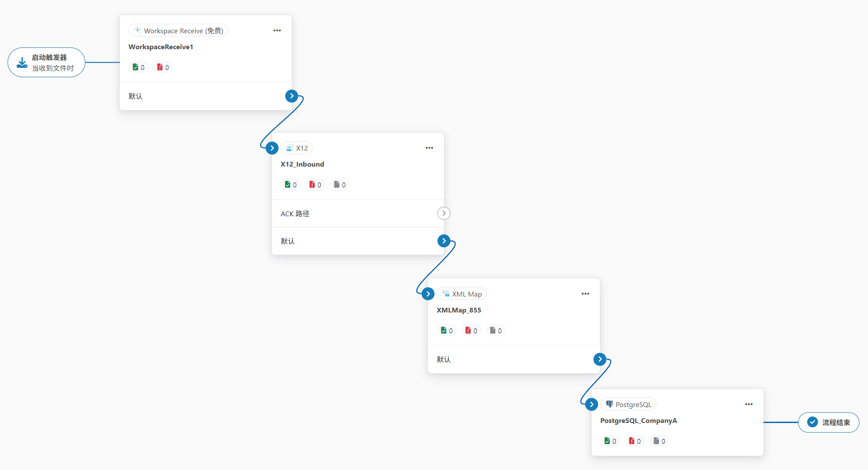Click WorkspaceReceive1 default output arrow
868x470 pixels.
(291, 96)
